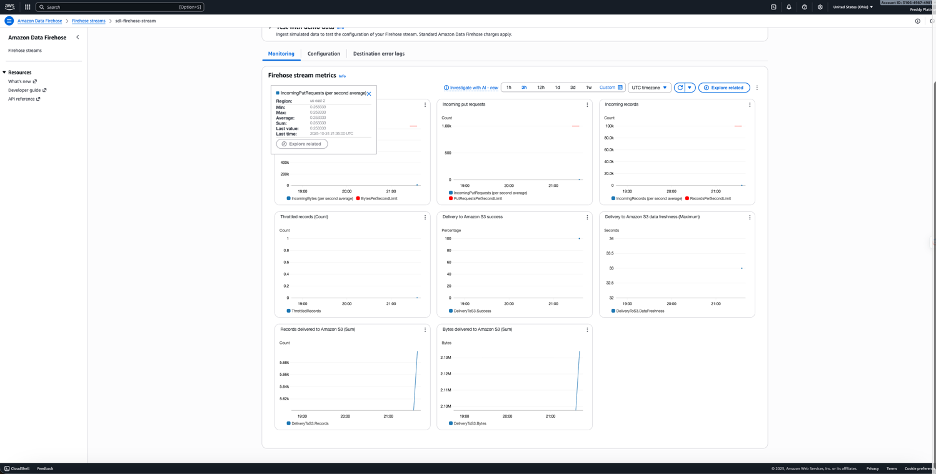Open Throttled records widget menu
Image resolution: width=936 pixels, height=474 pixels.
coord(425,217)
